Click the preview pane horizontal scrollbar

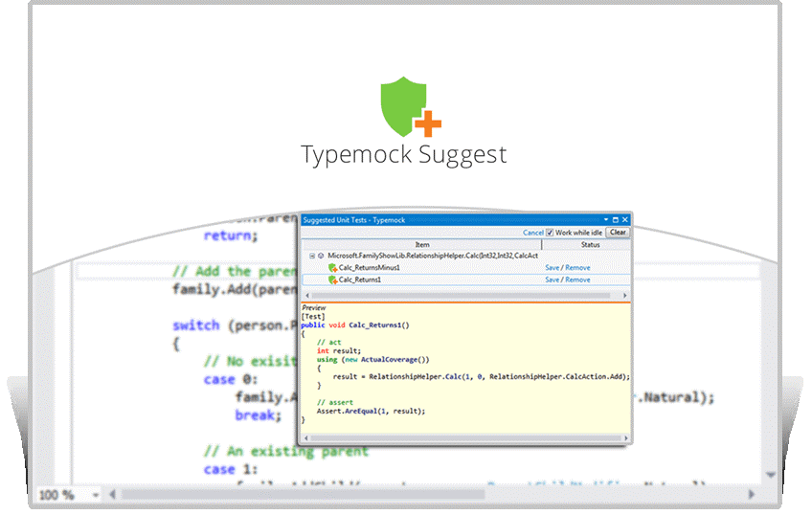(x=465, y=438)
